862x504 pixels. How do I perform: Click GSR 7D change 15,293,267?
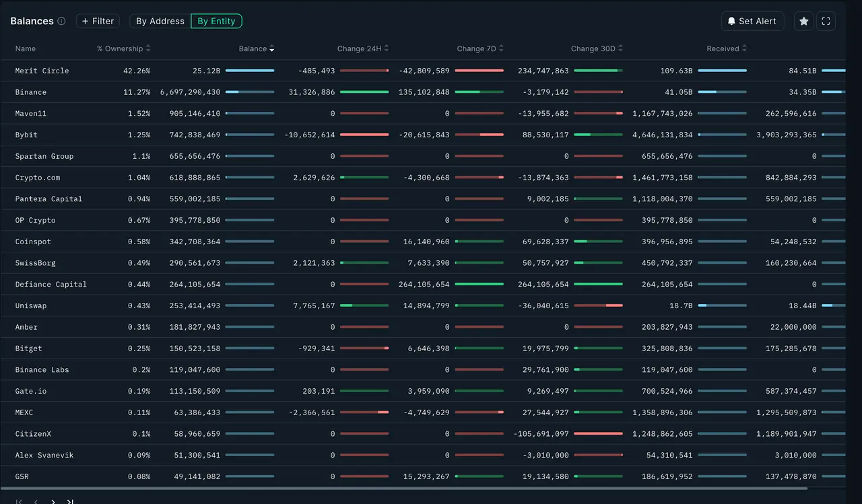[426, 476]
